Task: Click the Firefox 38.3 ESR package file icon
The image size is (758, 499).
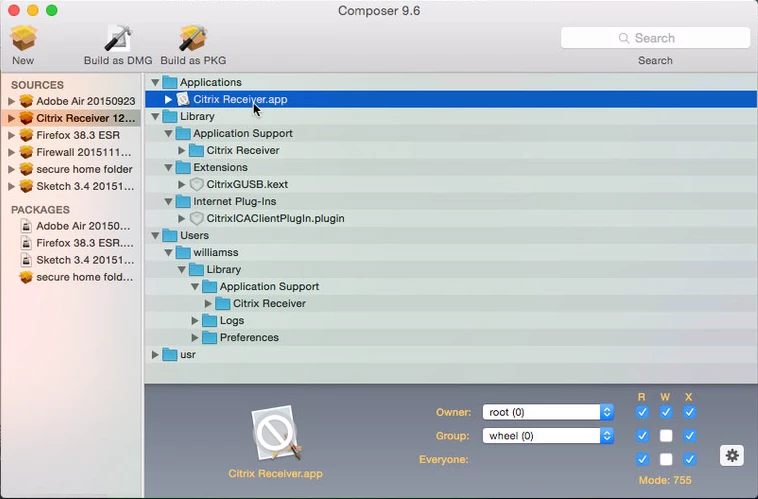Action: pos(26,243)
